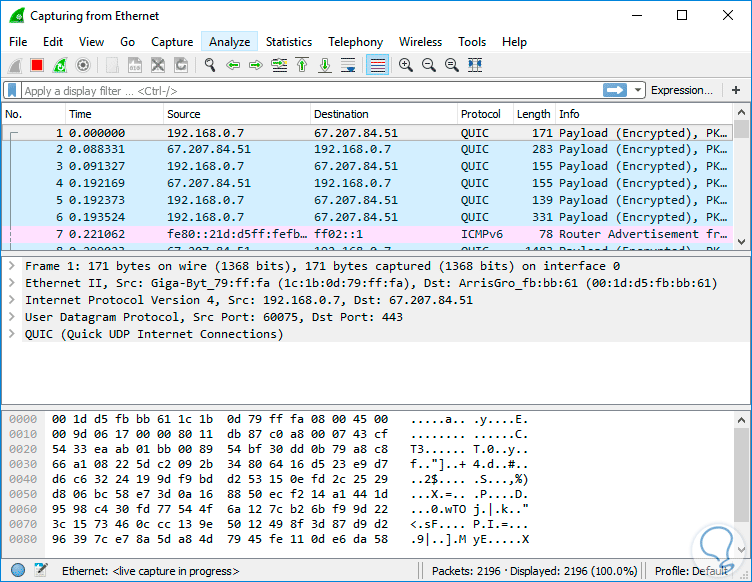The height and width of the screenshot is (582, 752).
Task: Go back to previous packet arrow
Action: click(x=233, y=65)
